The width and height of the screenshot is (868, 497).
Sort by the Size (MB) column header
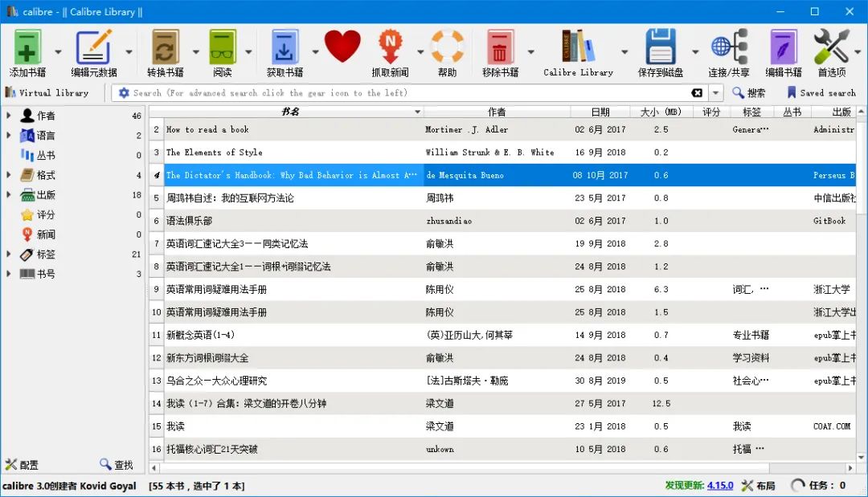tap(661, 112)
